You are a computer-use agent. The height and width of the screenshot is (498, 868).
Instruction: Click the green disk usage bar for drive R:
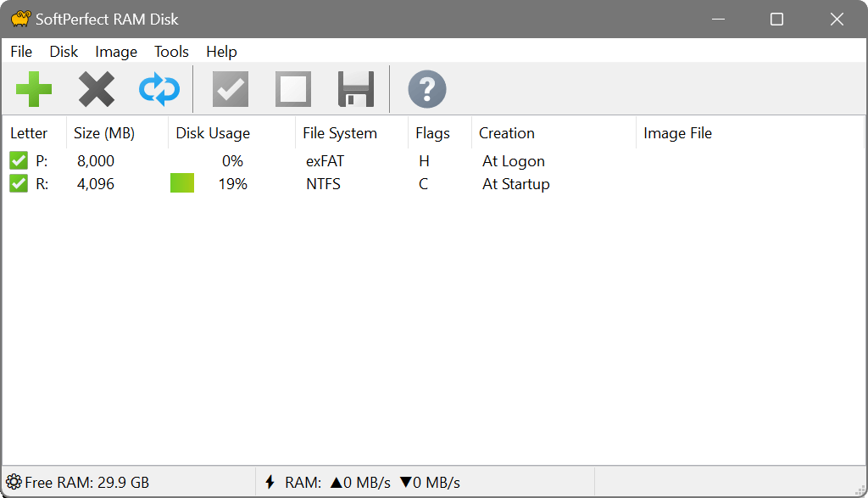point(181,183)
